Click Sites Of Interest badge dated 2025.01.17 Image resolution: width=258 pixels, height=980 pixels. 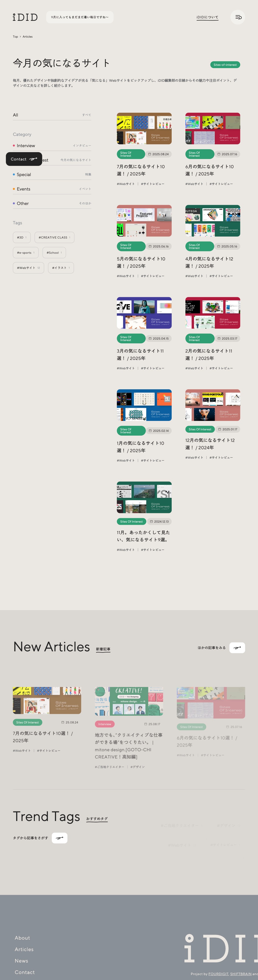[x=200, y=429]
